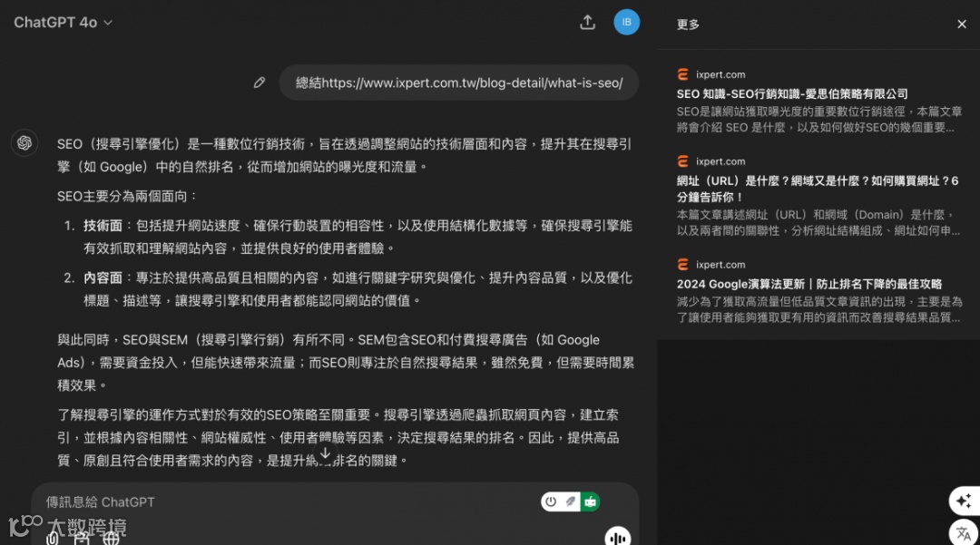Close the 更多 sources panel
The image size is (980, 545).
pos(962,24)
